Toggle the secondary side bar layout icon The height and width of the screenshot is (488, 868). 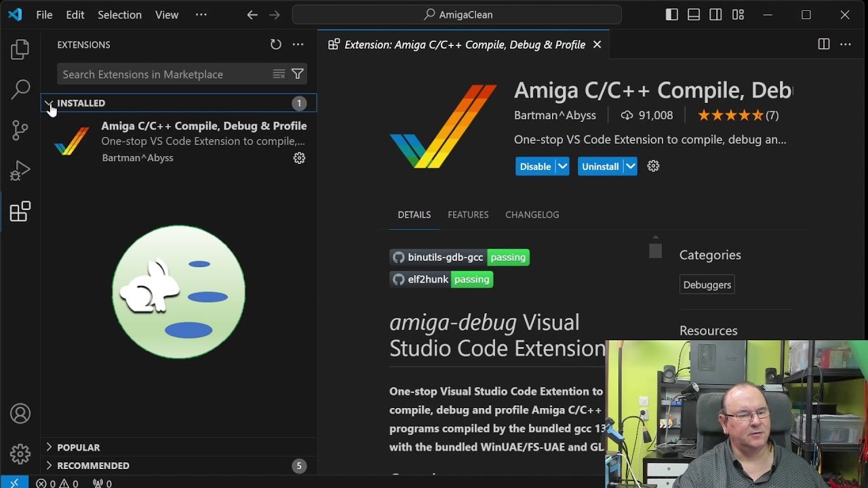pos(715,15)
